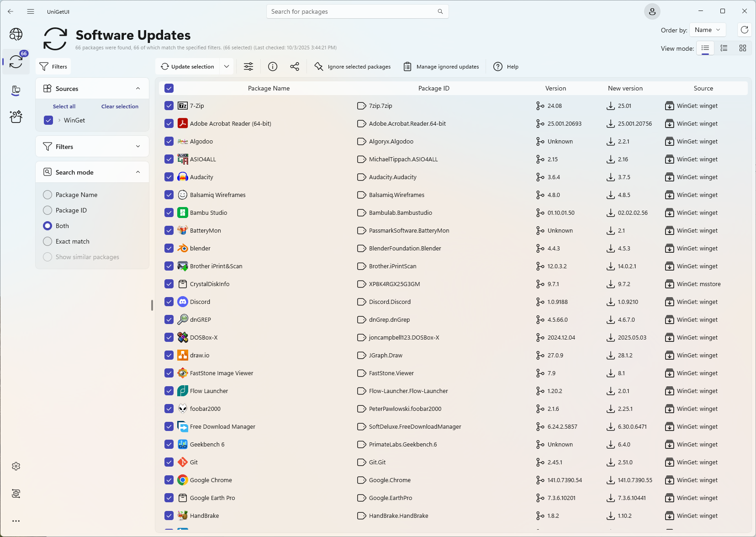This screenshot has width=756, height=537.
Task: Uncheck the Bambu Studio checkbox
Action: 169,213
